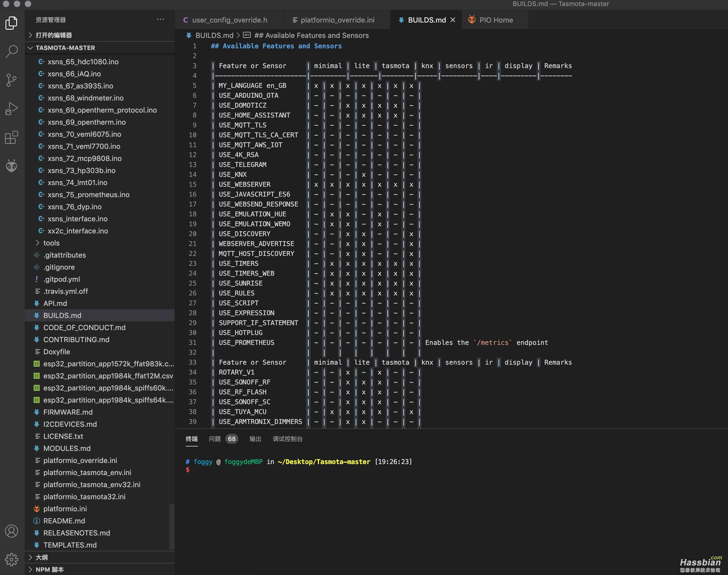Open Manage gear settings icon

click(x=12, y=559)
